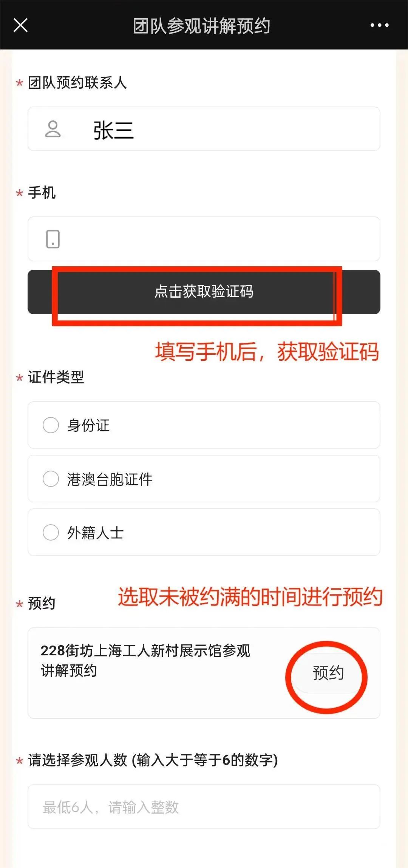This screenshot has height=868, width=408.
Task: Click the 证件类型 section label
Action: pos(56,377)
